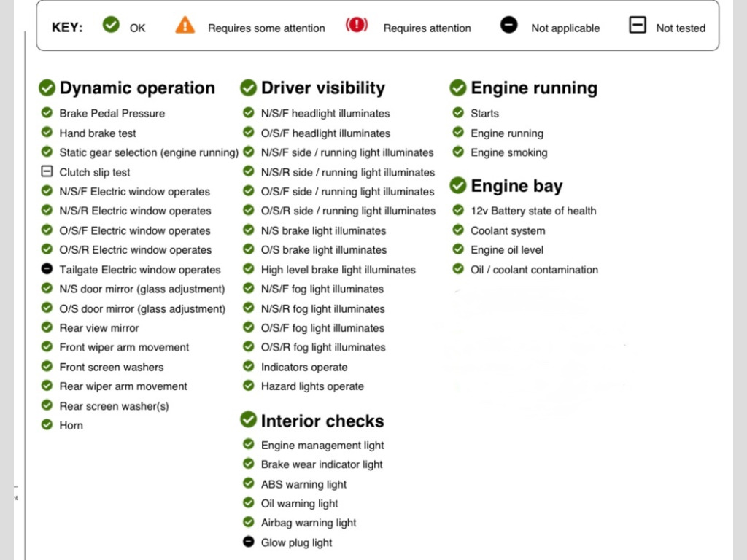Screen dimensions: 747x560
Task: Click check icon next to Brake Pedal Pressure
Action: coord(47,113)
